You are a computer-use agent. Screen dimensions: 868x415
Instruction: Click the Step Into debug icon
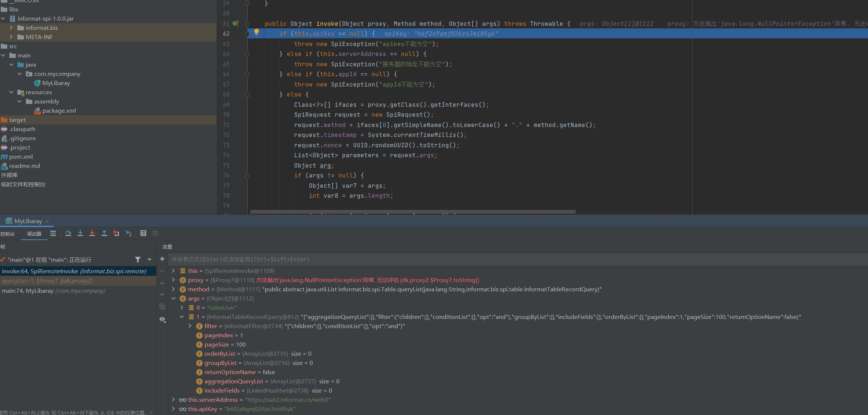80,233
